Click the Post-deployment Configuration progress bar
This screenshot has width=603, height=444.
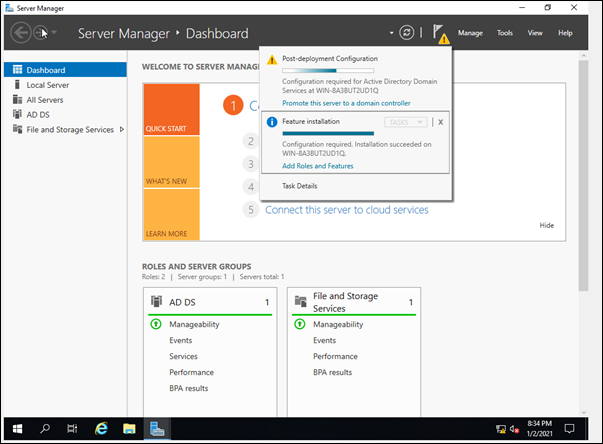[x=328, y=71]
